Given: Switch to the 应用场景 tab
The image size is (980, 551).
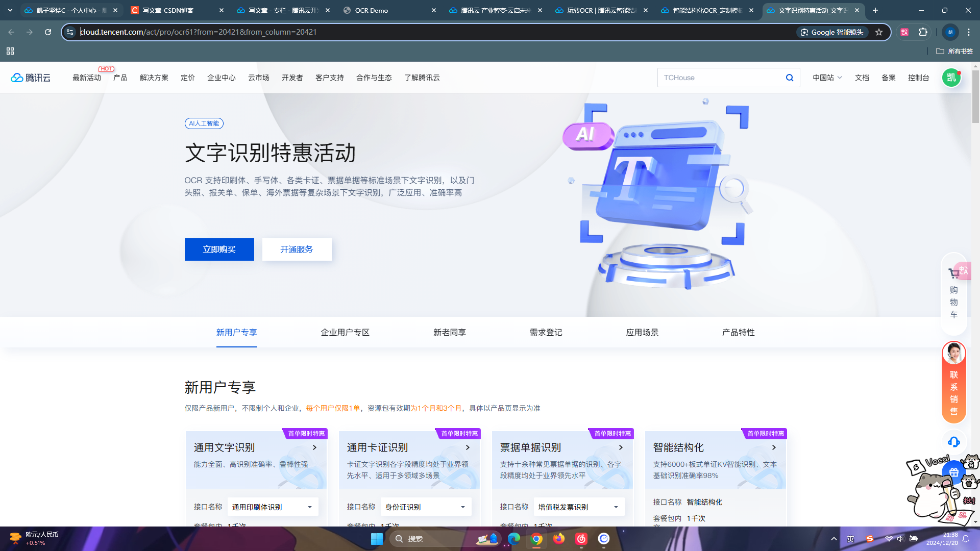Looking at the screenshot, I should coord(643,333).
